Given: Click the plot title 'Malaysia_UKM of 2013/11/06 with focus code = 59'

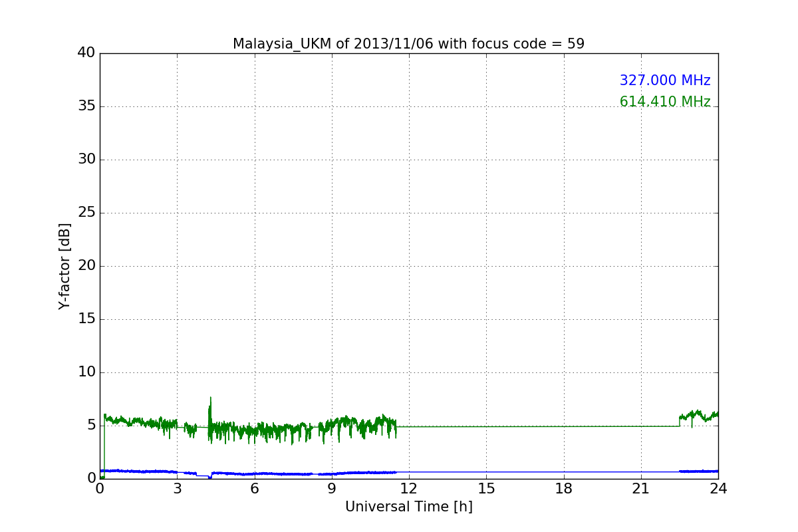Looking at the screenshot, I should pyautogui.click(x=408, y=44).
